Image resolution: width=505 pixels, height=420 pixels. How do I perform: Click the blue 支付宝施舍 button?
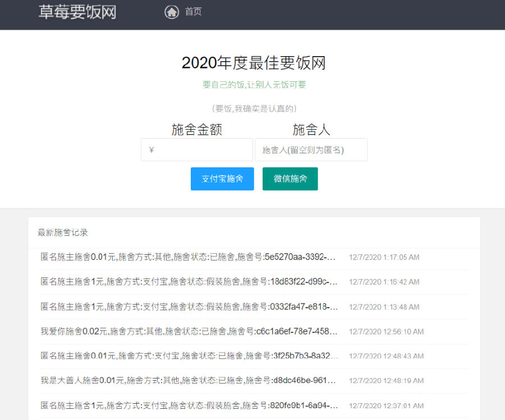click(x=222, y=179)
